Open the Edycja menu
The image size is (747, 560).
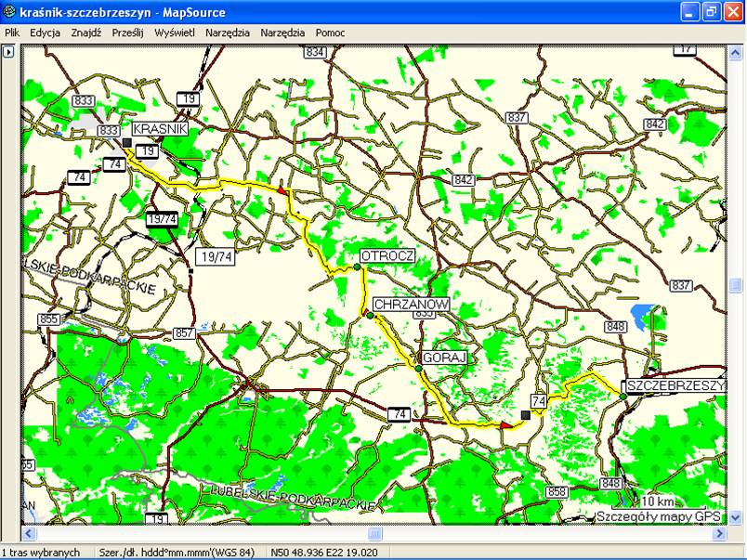tap(45, 33)
